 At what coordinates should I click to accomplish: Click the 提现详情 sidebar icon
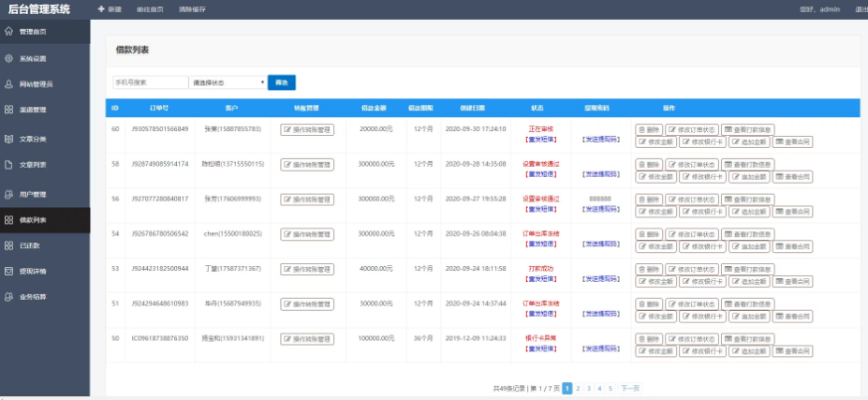(x=8, y=271)
